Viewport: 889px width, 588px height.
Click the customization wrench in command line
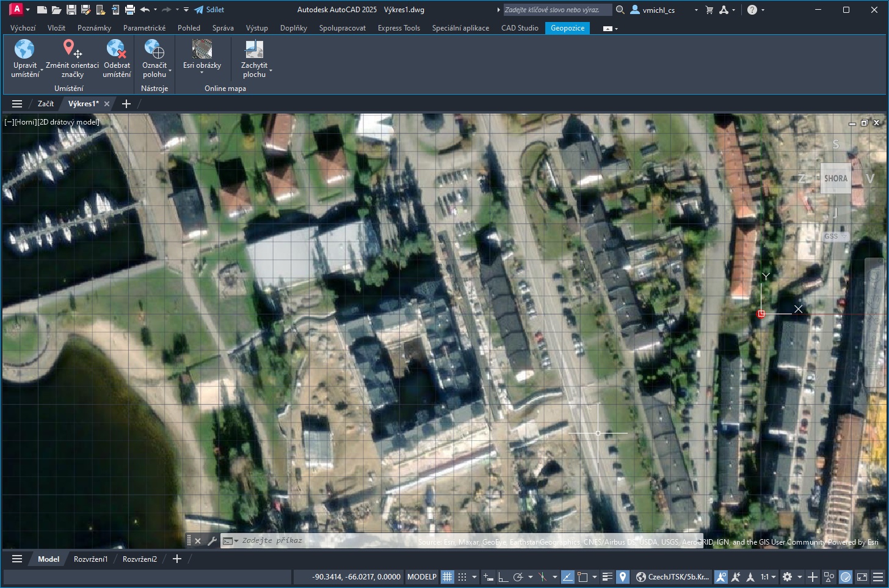[212, 540]
